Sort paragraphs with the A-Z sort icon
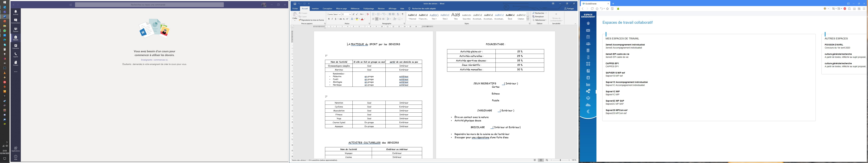This screenshot has height=163, width=868. click(398, 14)
